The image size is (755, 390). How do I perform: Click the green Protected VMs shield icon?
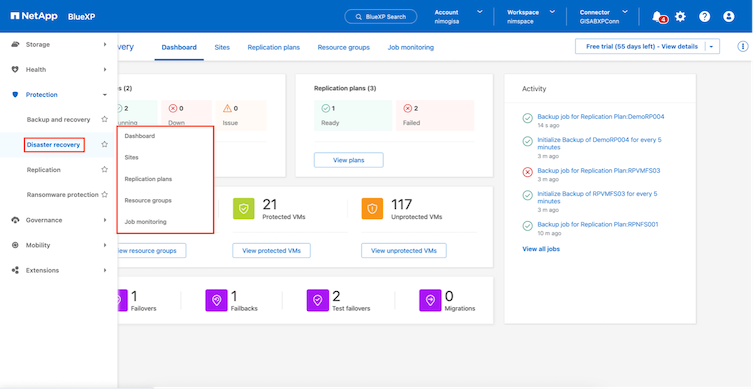point(244,208)
